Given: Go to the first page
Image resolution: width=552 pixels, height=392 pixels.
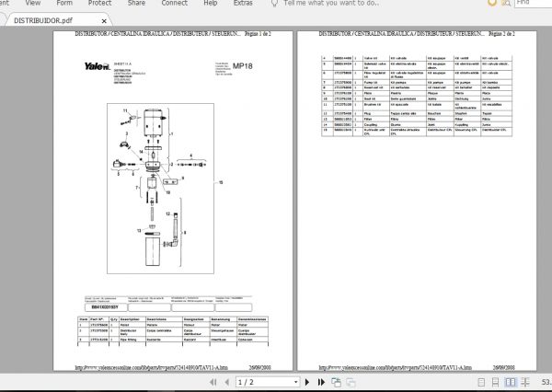Looking at the screenshot, I should [x=213, y=382].
